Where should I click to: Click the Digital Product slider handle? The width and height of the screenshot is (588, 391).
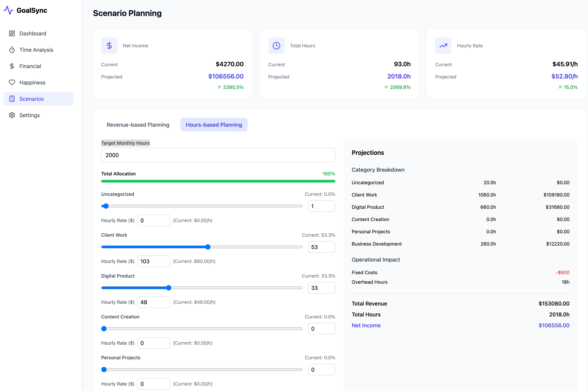coord(169,288)
